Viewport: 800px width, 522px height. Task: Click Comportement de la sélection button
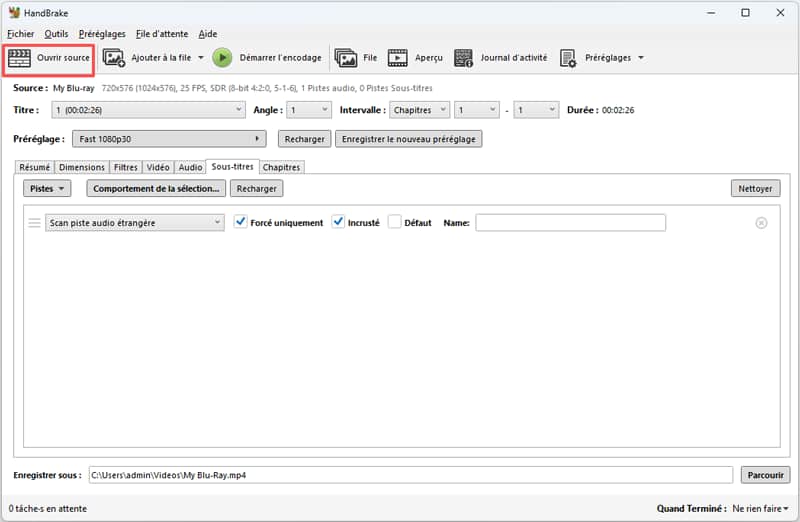[x=156, y=189]
